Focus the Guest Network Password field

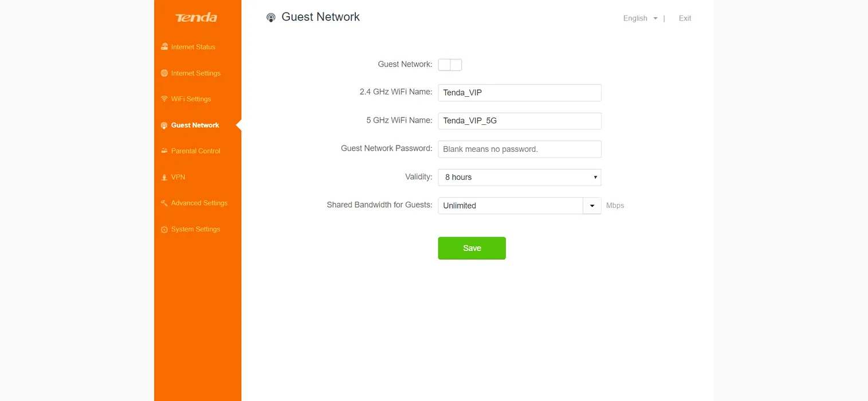click(519, 149)
